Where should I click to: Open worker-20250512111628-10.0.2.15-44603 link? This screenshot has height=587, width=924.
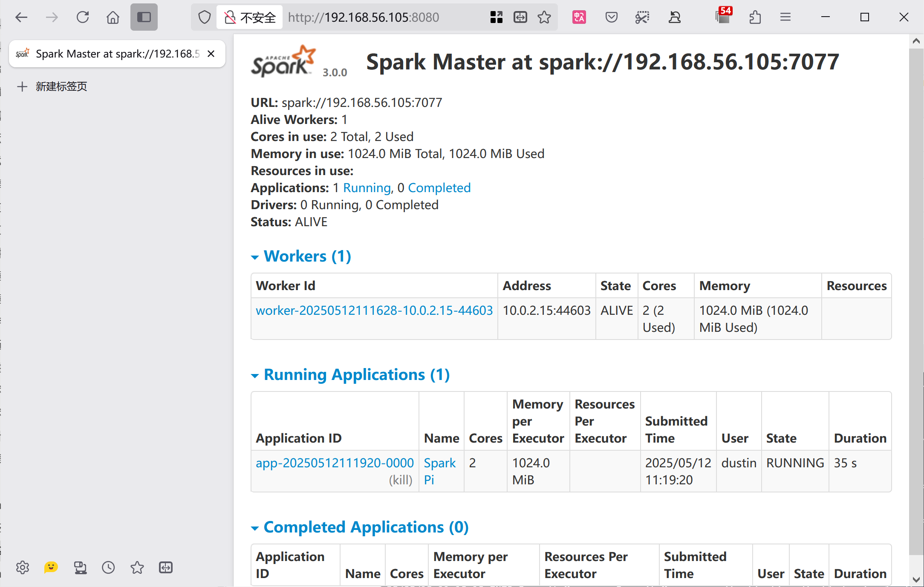tap(374, 311)
